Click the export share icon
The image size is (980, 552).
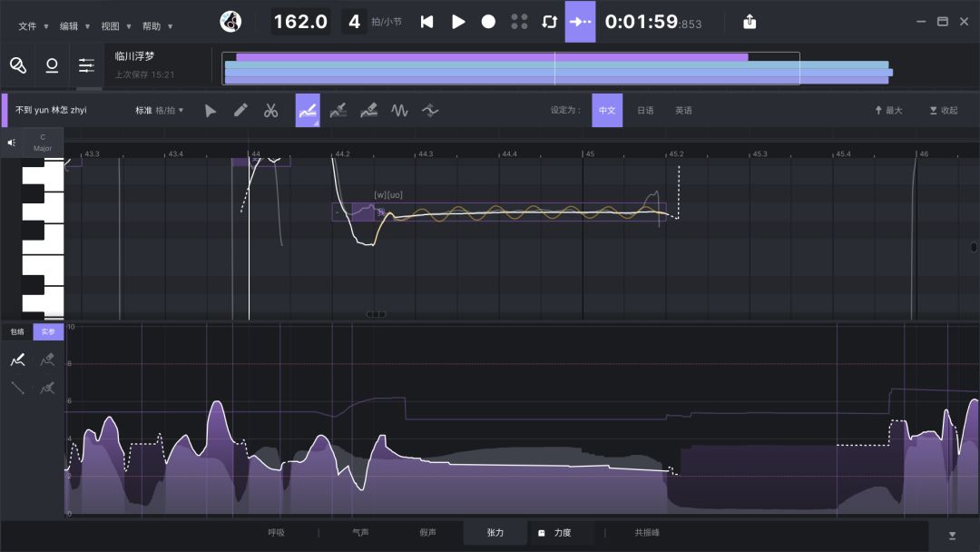(x=750, y=22)
